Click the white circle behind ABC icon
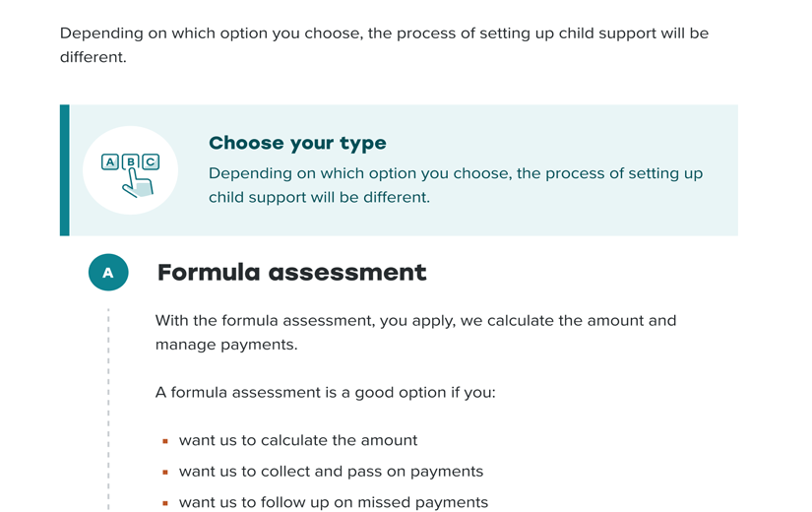The image size is (812, 512). tap(131, 170)
